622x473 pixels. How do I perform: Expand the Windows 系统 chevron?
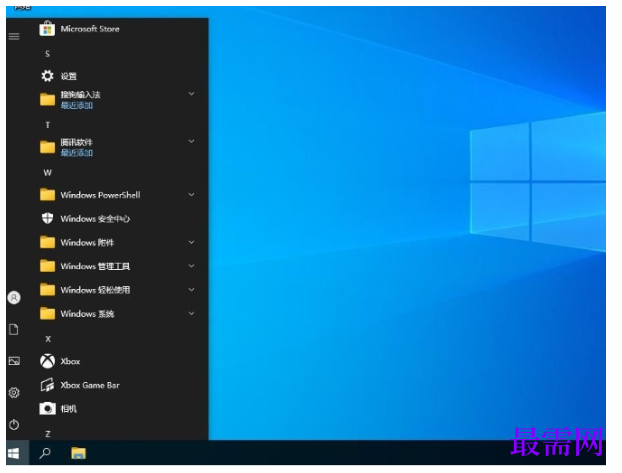[191, 313]
